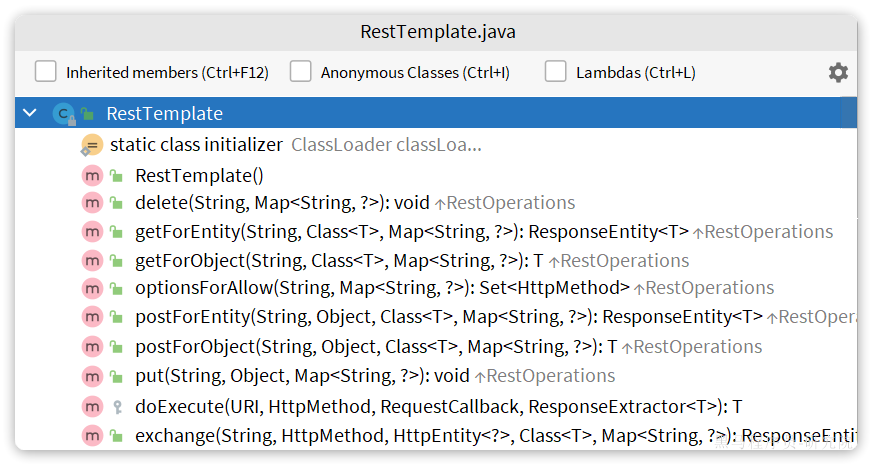Click the RestTemplate.java popup title
The width and height of the screenshot is (873, 467).
(x=437, y=32)
